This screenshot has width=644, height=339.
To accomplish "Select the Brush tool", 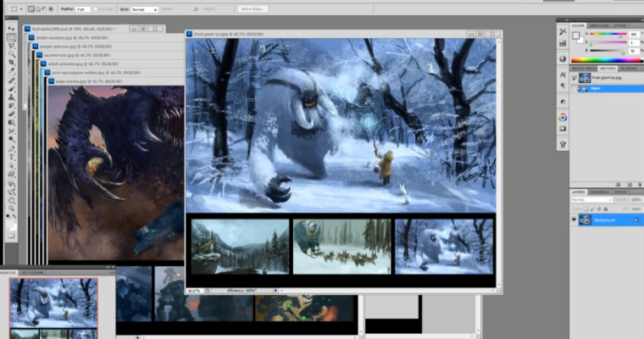I will (x=12, y=89).
